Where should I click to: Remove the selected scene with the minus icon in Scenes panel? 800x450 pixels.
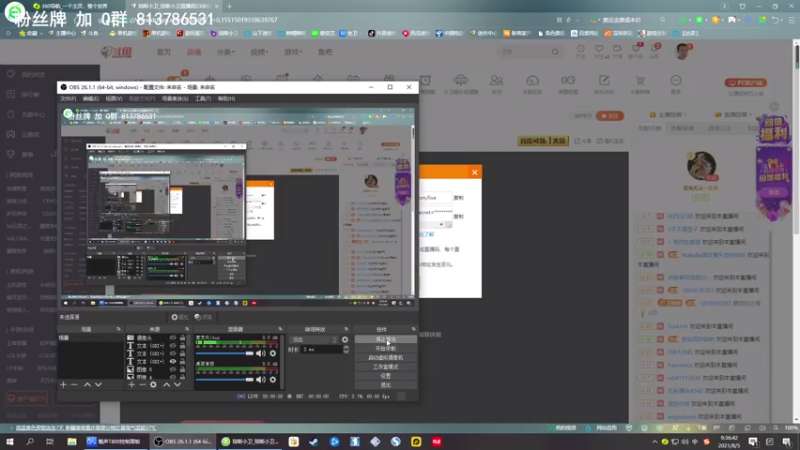pyautogui.click(x=74, y=385)
